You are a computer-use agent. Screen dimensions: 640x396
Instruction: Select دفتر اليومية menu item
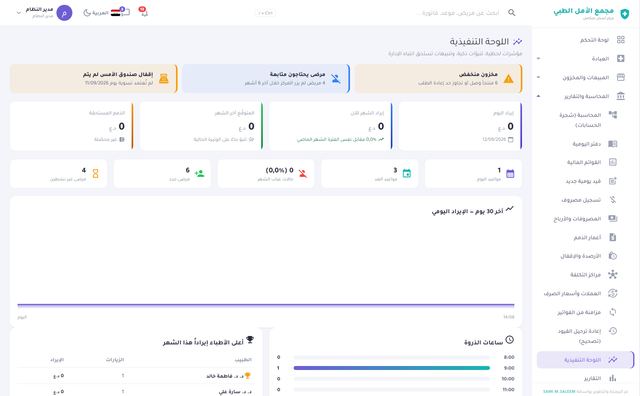pyautogui.click(x=585, y=144)
